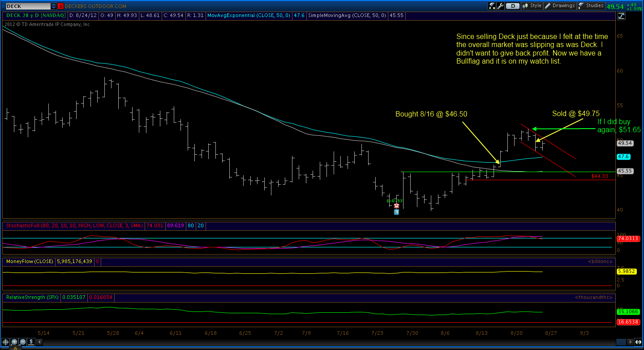Click the DECKERS OUTDOOR COM company name
644x350 pixels.
pyautogui.click(x=96, y=6)
